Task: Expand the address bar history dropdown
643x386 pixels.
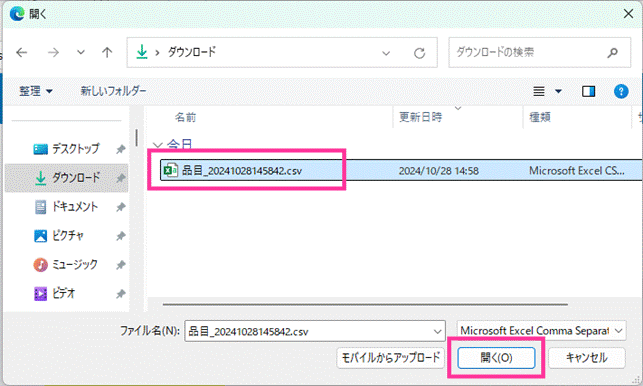Action: pyautogui.click(x=386, y=53)
